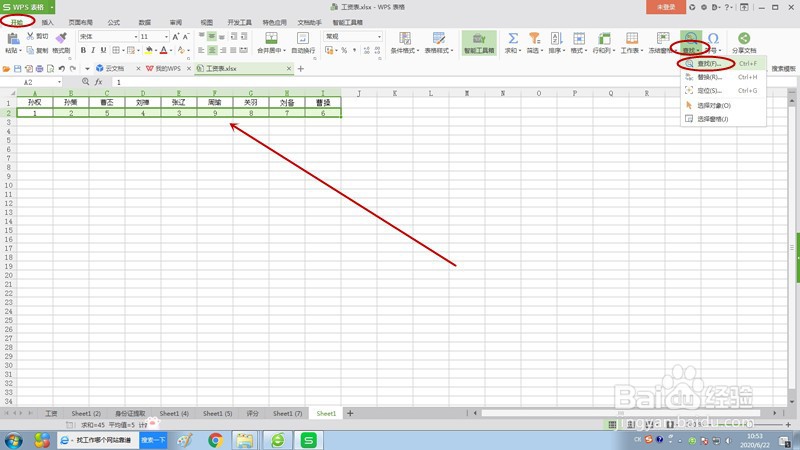Screen dimensions: 800x450
Task: Open the font size 11 dropdown
Action: tap(166, 37)
